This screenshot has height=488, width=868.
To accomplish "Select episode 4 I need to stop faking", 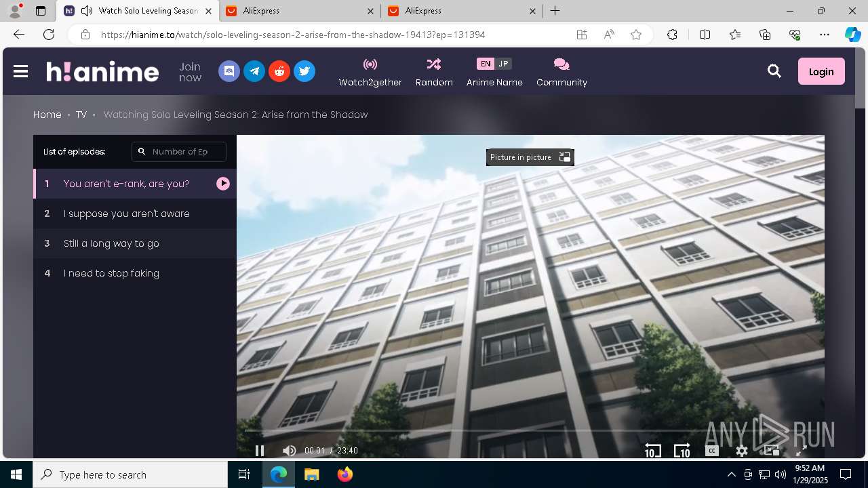I will pyautogui.click(x=135, y=273).
